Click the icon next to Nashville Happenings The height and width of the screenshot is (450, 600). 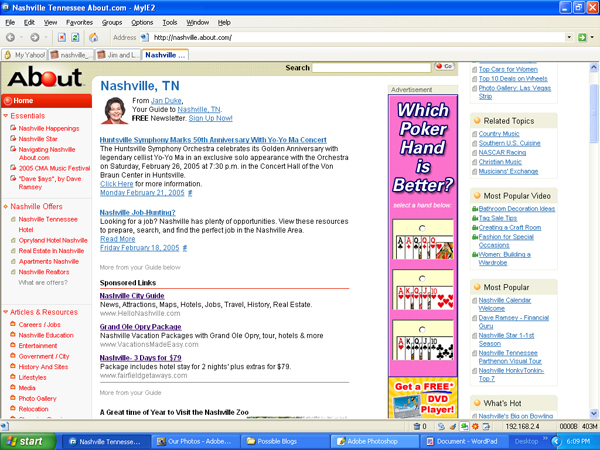pyautogui.click(x=13, y=128)
